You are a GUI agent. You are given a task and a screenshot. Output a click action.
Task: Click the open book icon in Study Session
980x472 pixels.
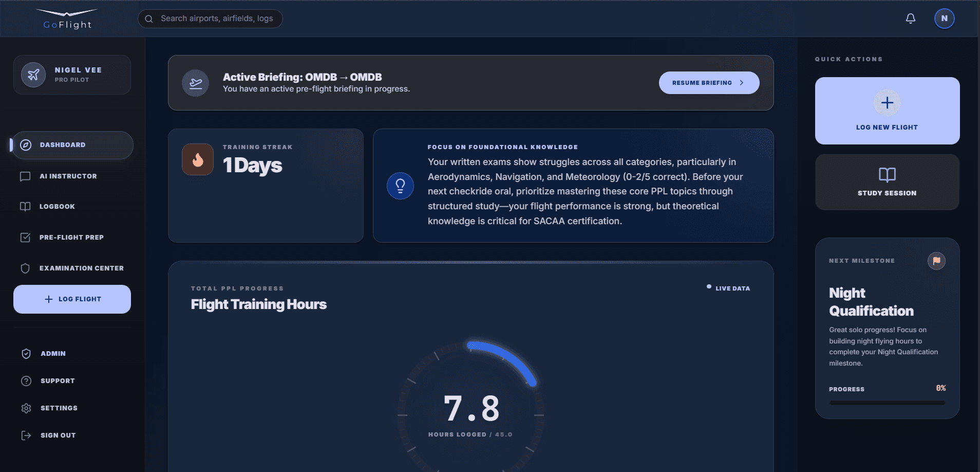click(x=887, y=175)
